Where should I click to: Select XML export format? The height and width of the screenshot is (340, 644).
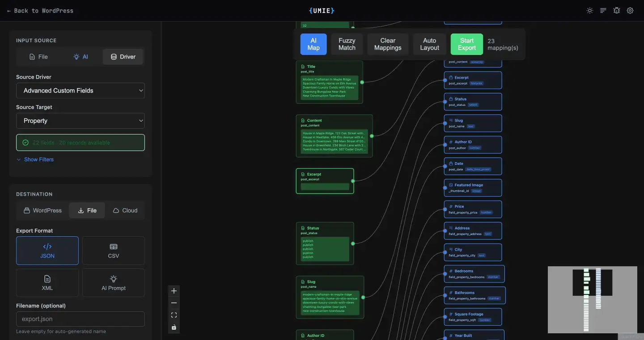(47, 283)
